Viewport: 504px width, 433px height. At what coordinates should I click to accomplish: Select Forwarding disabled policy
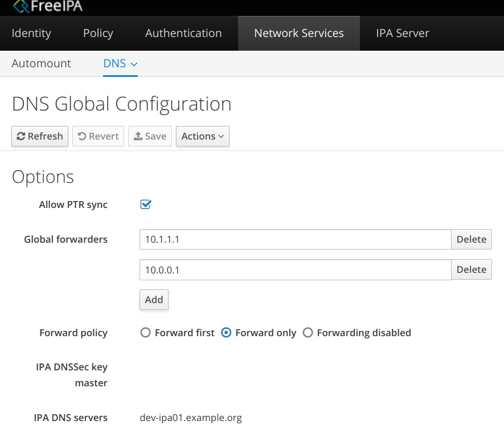point(308,332)
